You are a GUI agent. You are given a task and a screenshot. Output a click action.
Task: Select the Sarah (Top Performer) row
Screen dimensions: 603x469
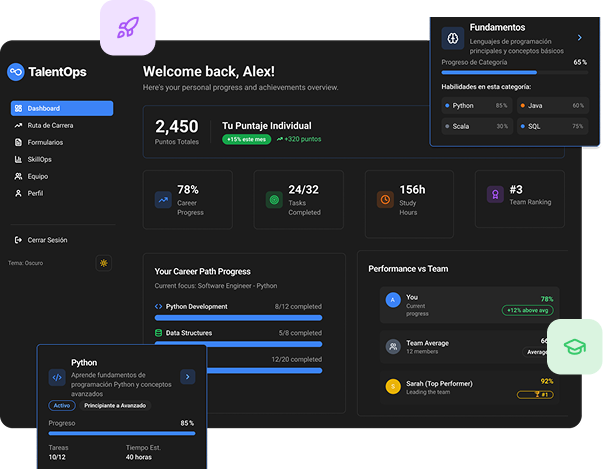(x=469, y=387)
